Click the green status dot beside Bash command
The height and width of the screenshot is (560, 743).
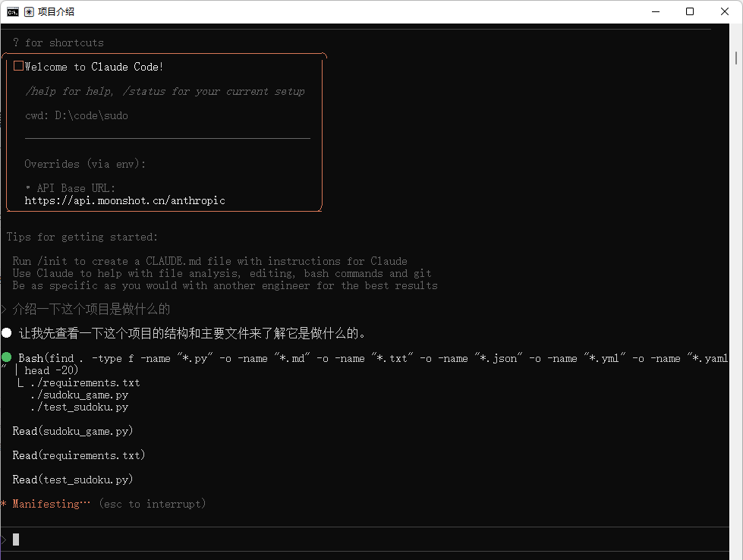tap(7, 357)
